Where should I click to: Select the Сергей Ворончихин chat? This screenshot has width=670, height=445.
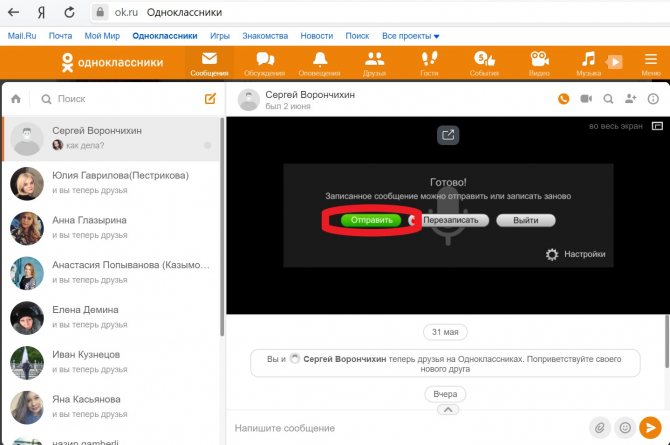pos(111,139)
